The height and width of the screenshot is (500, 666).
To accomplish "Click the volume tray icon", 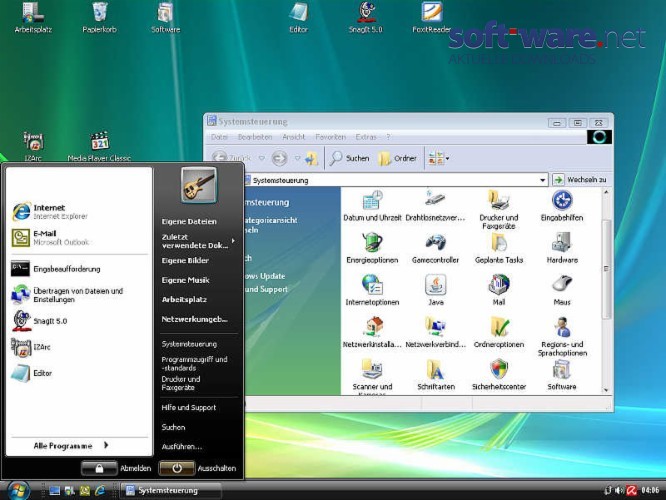I will click(619, 490).
